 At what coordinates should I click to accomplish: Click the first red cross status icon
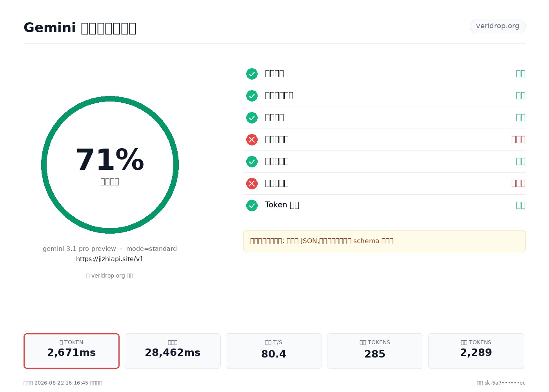[x=252, y=140]
